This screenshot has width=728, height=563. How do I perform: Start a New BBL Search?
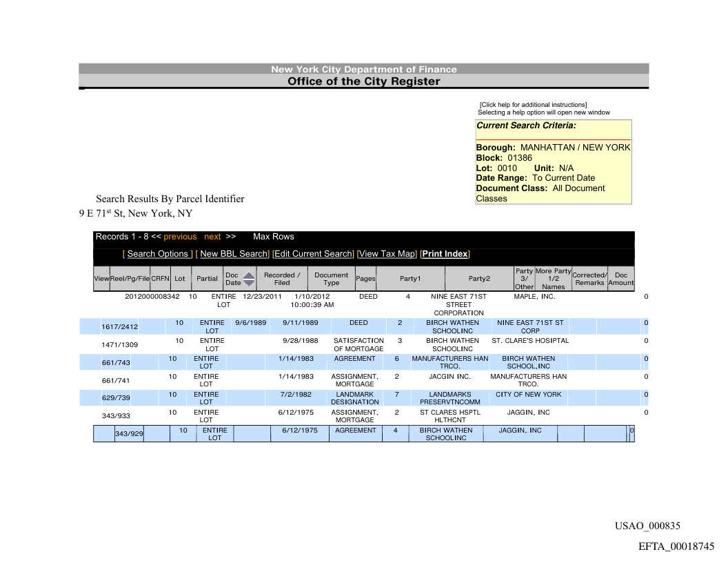click(234, 254)
